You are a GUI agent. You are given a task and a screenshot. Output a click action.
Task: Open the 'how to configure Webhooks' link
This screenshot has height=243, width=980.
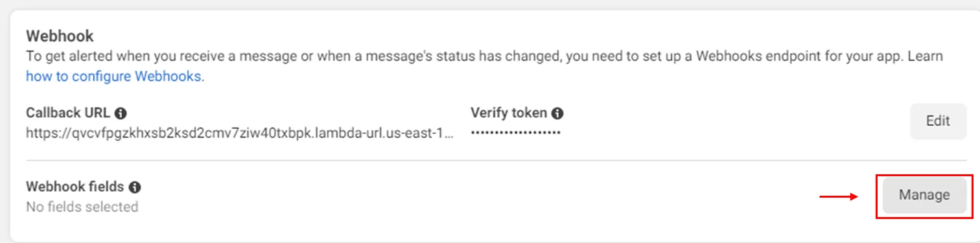(x=115, y=76)
